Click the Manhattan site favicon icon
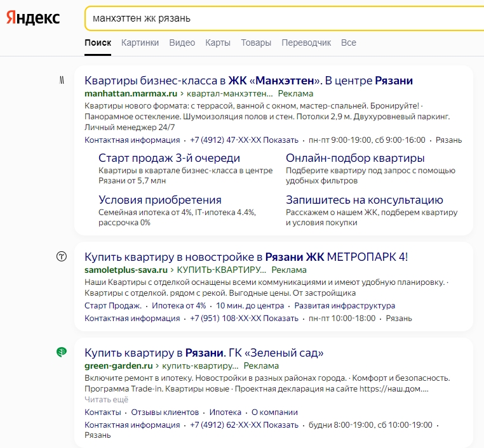The image size is (484, 448). tap(62, 81)
